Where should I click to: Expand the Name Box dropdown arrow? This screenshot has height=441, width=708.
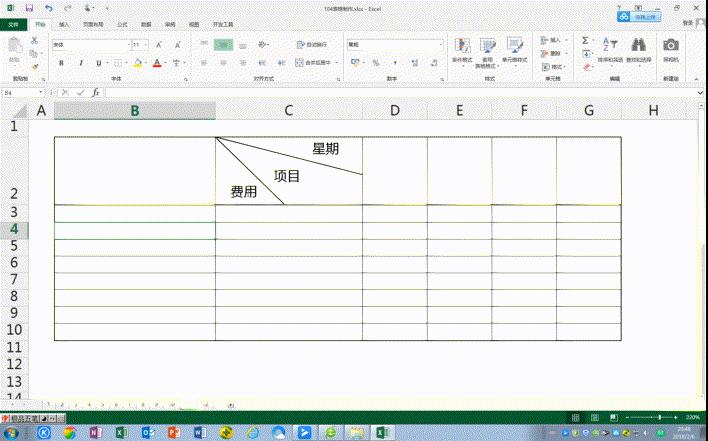pyautogui.click(x=41, y=93)
